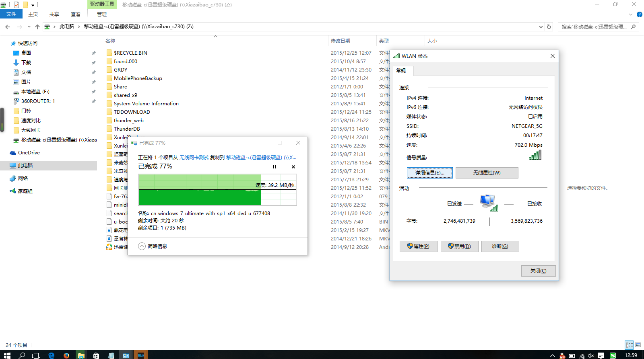Select the MobilePhoneBackup folder icon
This screenshot has width=644, height=359.
[x=109, y=78]
